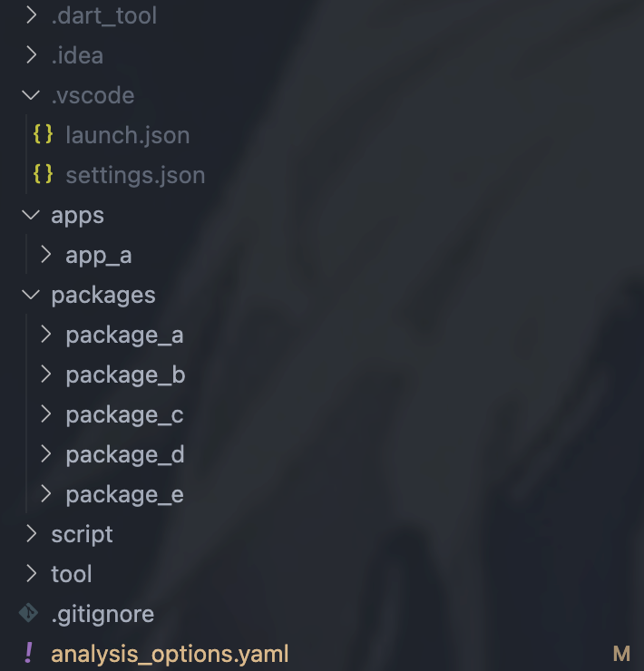Expand the app_a folder chevron
The width and height of the screenshot is (644, 671).
click(46, 255)
